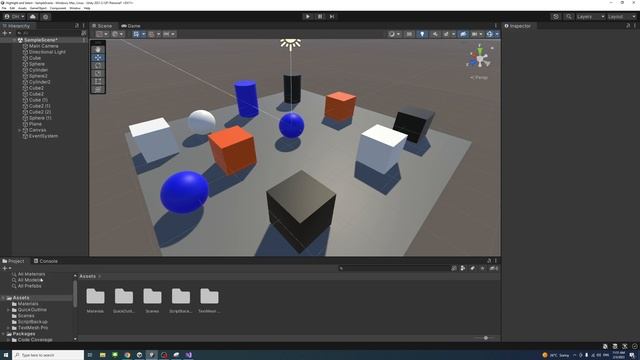Select All Materials in Favorites
640x360 pixels.
31,274
